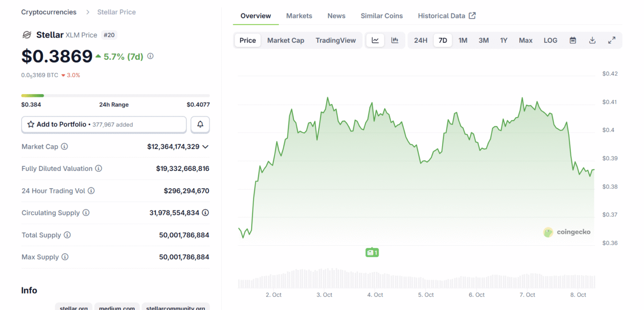Open the calendar date range picker

(573, 40)
